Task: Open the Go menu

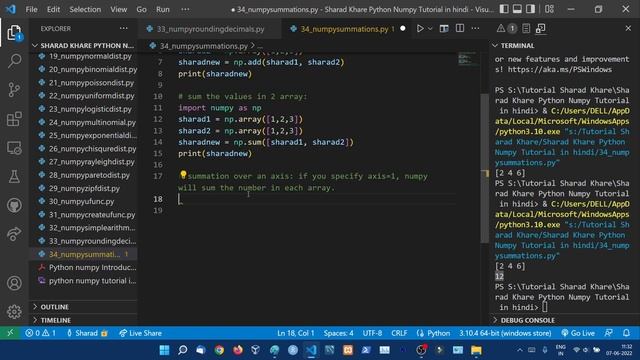Action: click(141, 9)
